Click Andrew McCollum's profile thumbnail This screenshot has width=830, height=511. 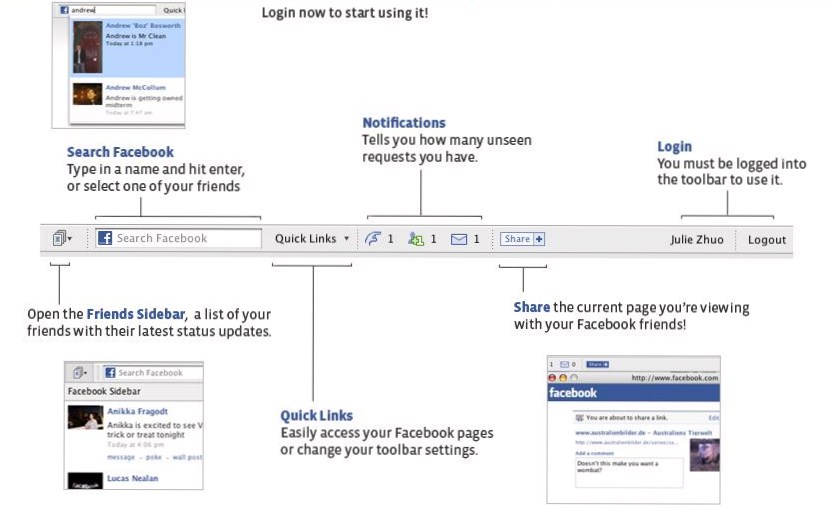tap(87, 94)
